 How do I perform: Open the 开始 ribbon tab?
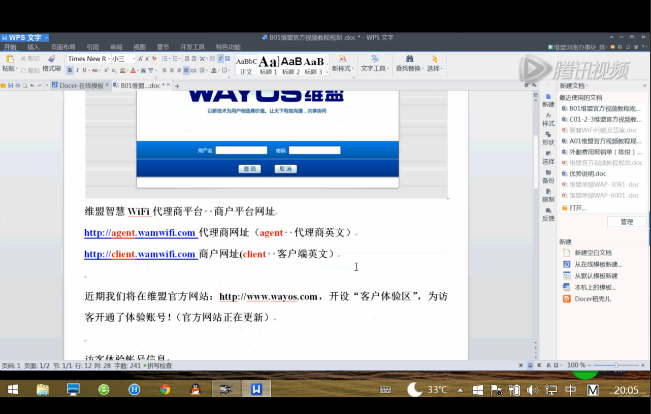(x=10, y=47)
